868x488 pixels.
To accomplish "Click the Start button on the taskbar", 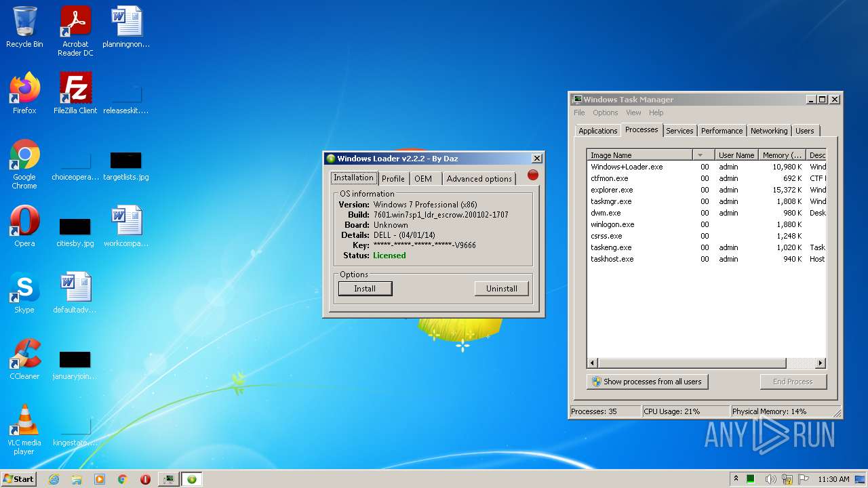I will click(x=18, y=479).
